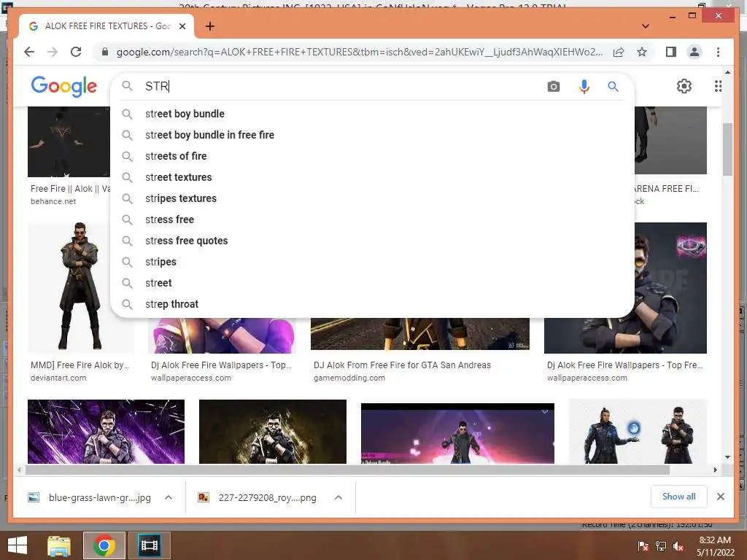This screenshot has height=560, width=747.
Task: View site info via padlock icon
Action: point(105,52)
